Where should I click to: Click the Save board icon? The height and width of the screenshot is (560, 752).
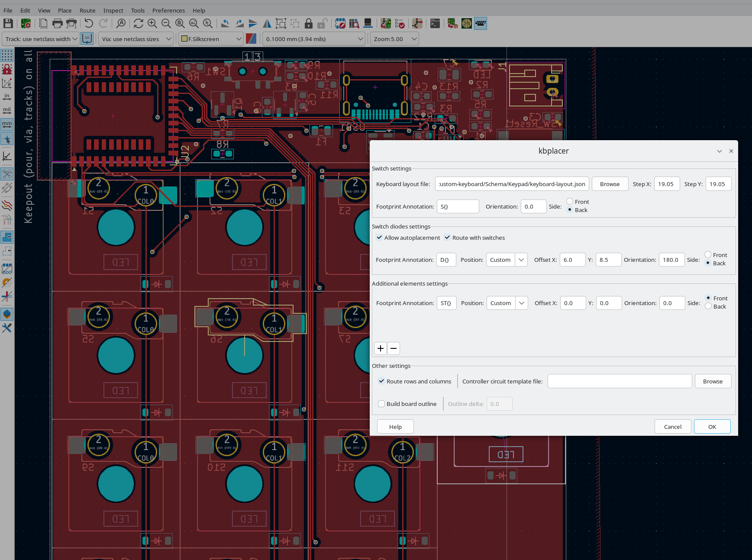8,23
